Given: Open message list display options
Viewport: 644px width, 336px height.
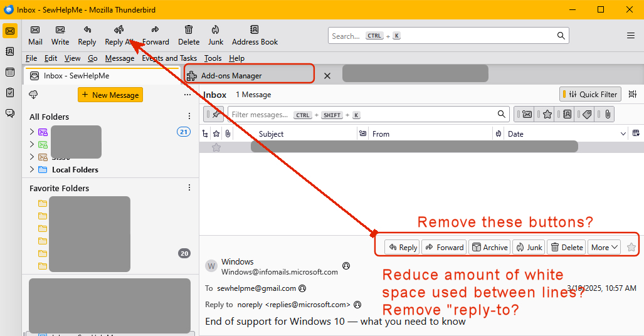Looking at the screenshot, I should [633, 95].
